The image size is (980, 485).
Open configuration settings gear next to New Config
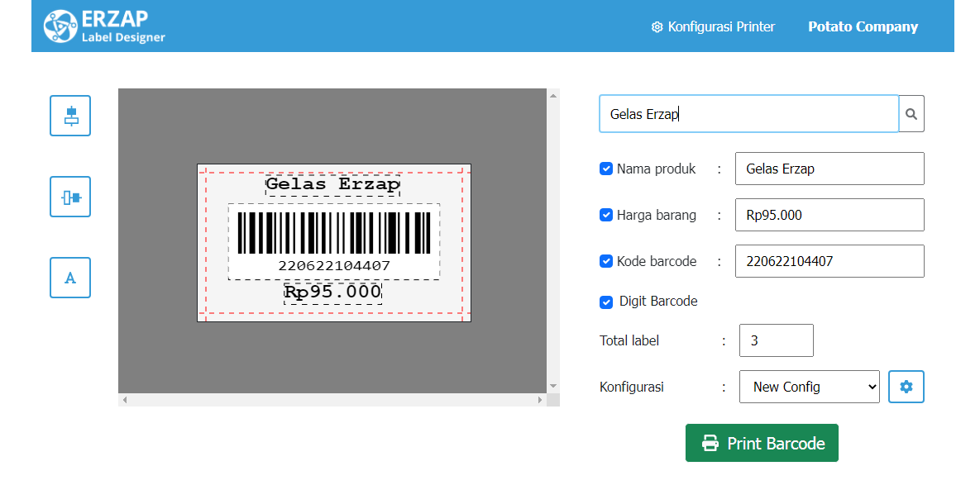point(906,387)
